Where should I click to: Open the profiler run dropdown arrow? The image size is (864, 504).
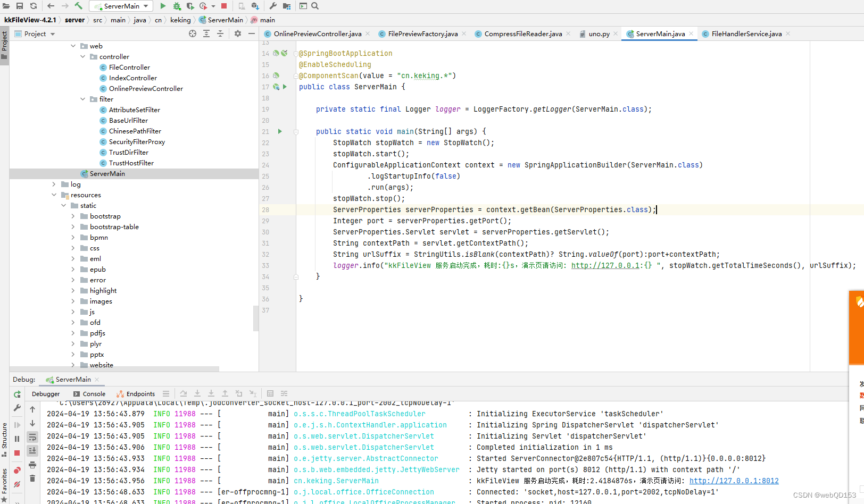click(x=213, y=6)
